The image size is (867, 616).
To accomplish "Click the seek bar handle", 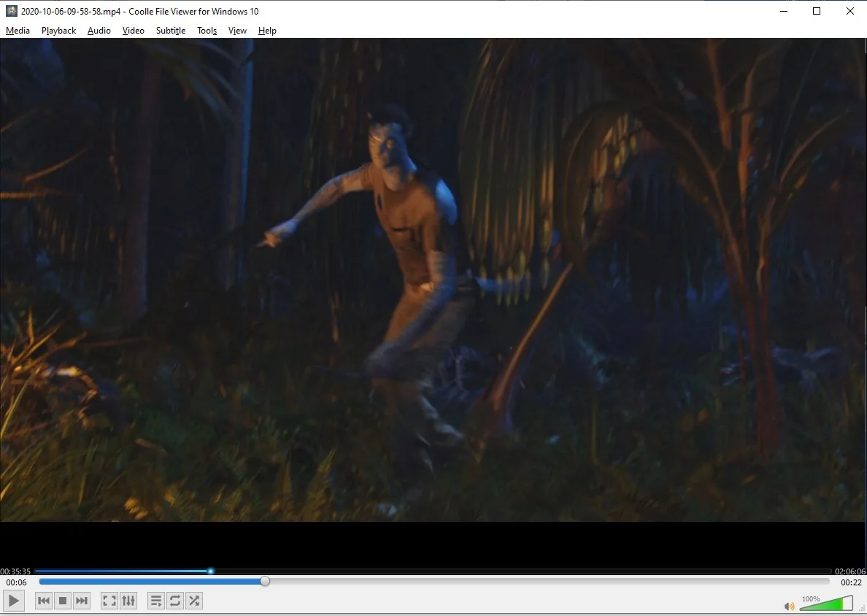I will pyautogui.click(x=265, y=581).
